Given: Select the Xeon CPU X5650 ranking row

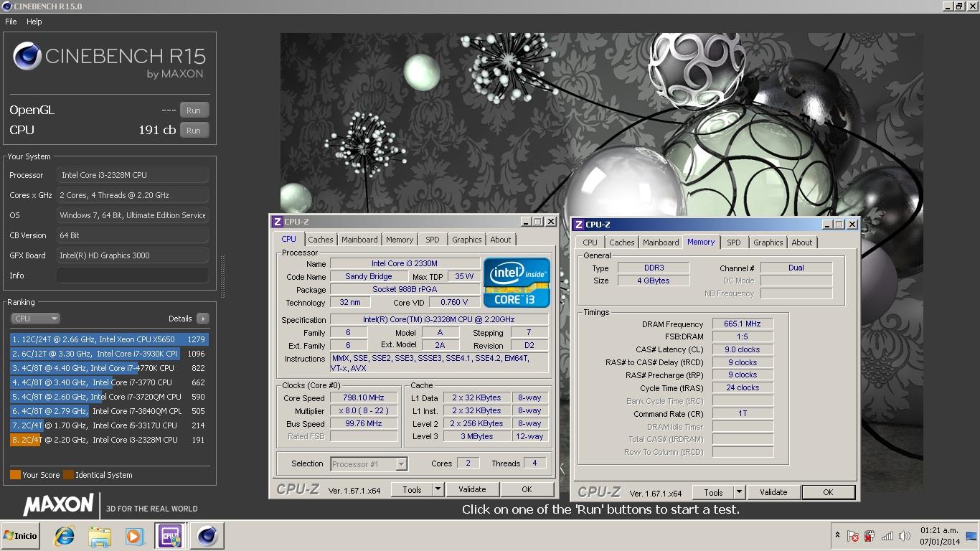Looking at the screenshot, I should coord(108,339).
